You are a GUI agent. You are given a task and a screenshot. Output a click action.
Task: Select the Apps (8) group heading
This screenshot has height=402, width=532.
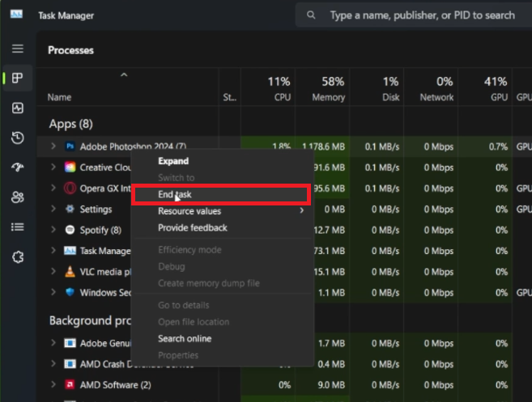click(x=71, y=124)
